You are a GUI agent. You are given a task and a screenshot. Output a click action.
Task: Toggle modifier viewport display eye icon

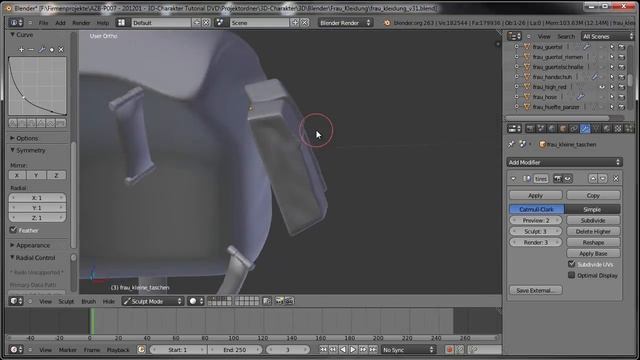coord(568,178)
